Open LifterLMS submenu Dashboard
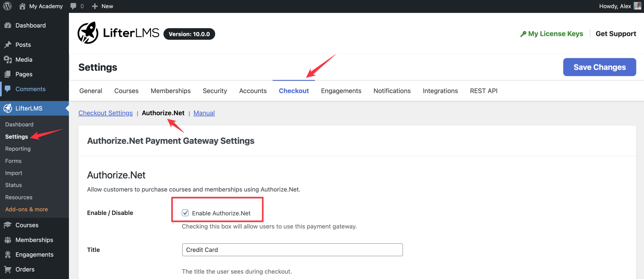The height and width of the screenshot is (279, 644). point(19,124)
